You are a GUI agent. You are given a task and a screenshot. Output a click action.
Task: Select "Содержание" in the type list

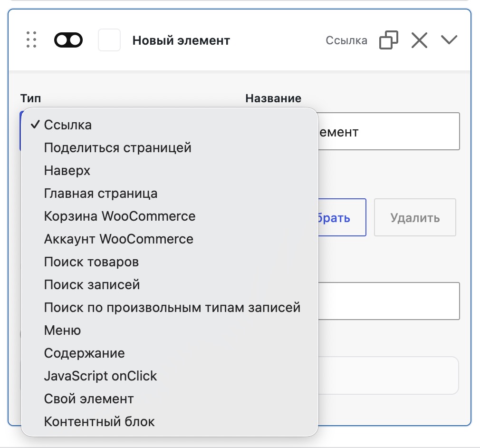(170, 353)
